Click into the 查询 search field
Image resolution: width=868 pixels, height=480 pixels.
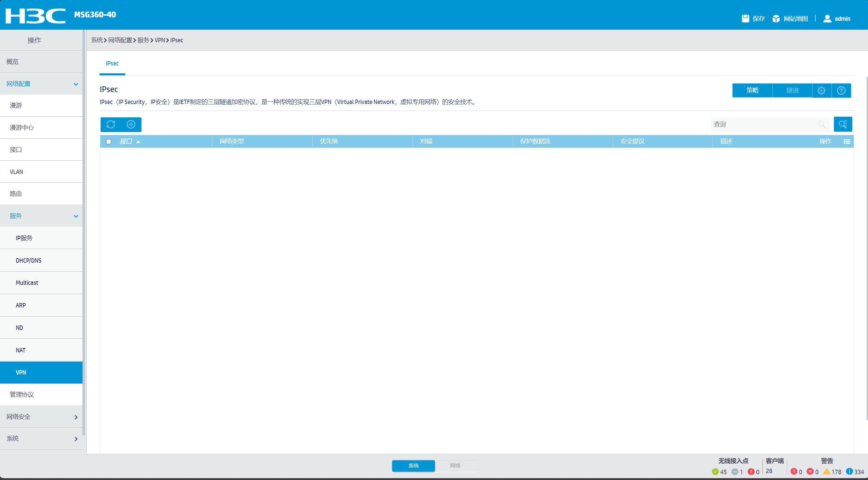[x=764, y=125]
